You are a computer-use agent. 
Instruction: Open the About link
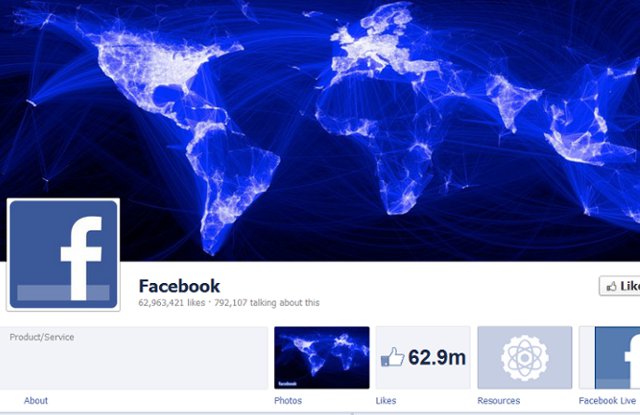(36, 401)
